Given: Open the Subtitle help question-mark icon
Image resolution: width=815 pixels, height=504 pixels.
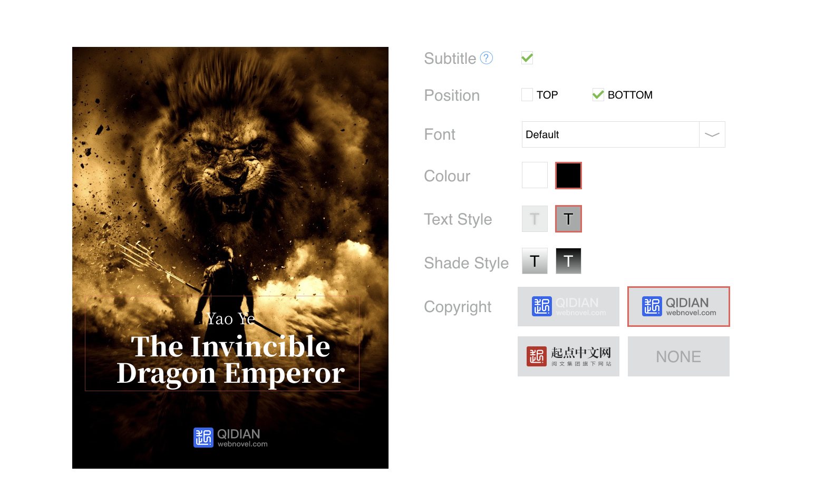Looking at the screenshot, I should point(487,58).
